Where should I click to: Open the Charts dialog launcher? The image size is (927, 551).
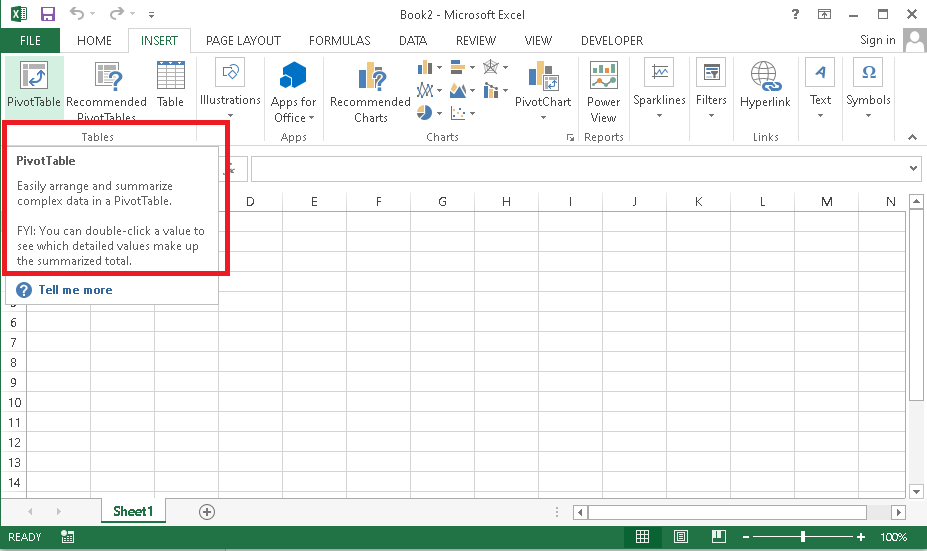pyautogui.click(x=570, y=138)
